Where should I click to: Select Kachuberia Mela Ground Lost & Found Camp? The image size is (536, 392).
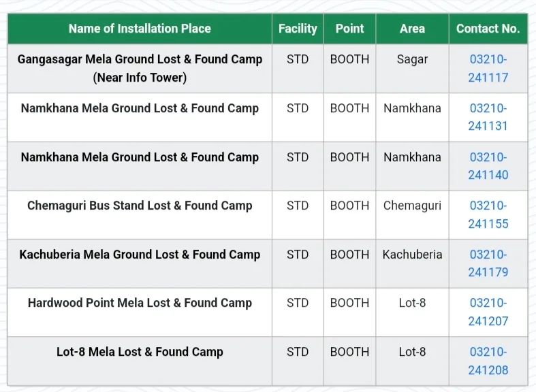tap(140, 255)
